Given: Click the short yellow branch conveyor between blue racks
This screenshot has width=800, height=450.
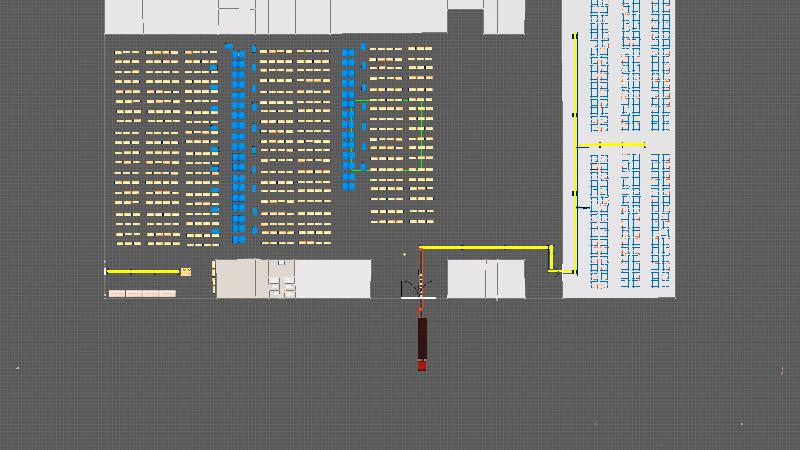Looking at the screenshot, I should tap(610, 145).
